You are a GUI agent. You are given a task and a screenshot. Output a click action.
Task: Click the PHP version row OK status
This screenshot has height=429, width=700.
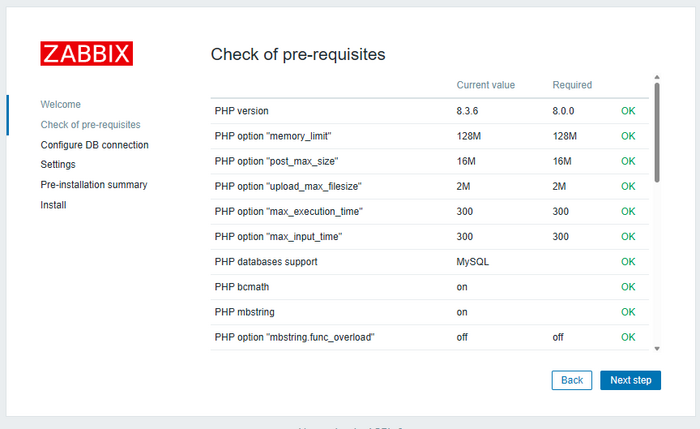(628, 111)
